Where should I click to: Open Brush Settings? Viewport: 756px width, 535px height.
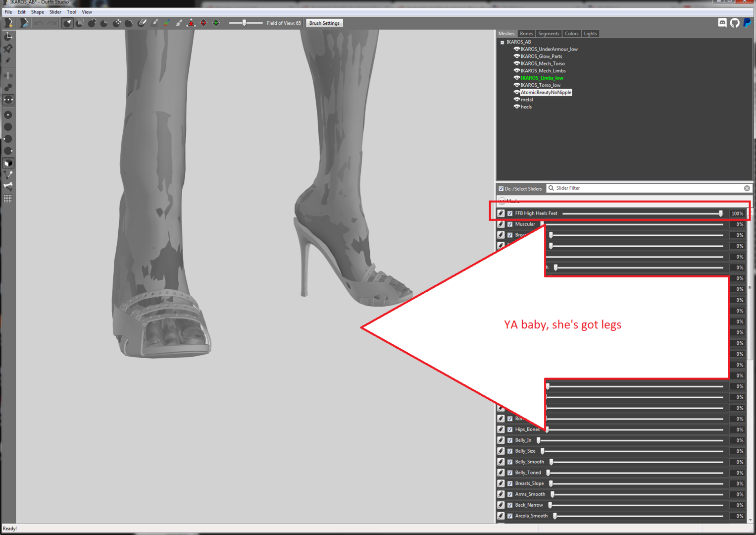[324, 23]
